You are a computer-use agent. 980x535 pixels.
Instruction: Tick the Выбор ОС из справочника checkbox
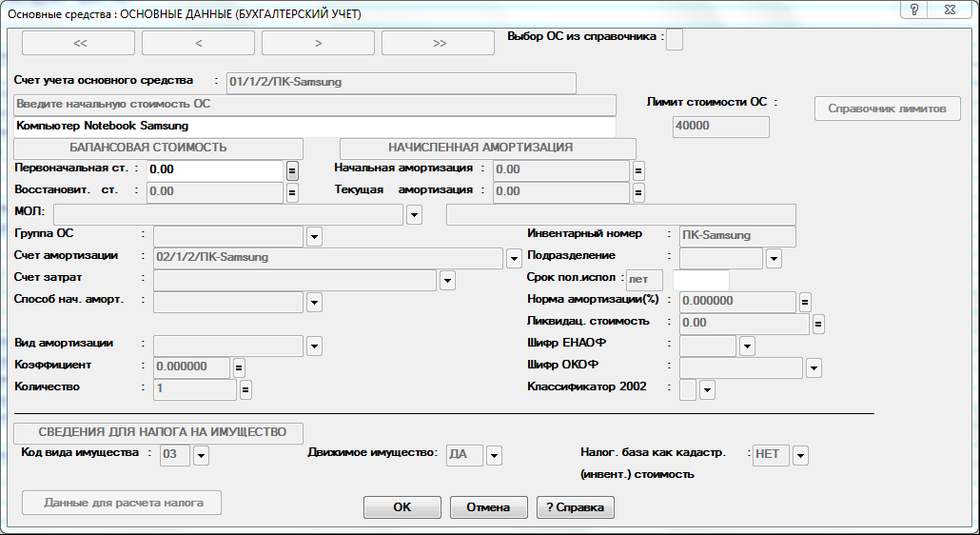tap(675, 39)
